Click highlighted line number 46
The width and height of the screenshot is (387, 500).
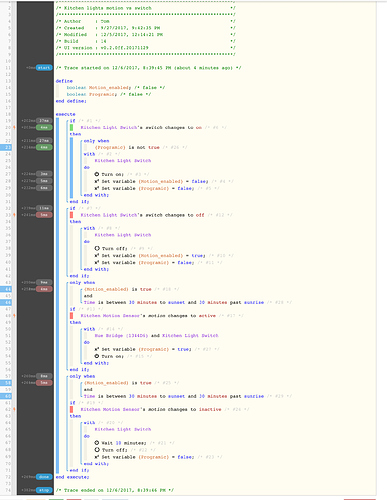coord(6,302)
